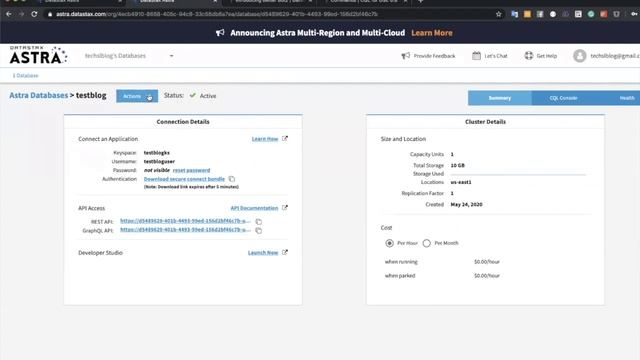The image size is (640, 360).
Task: Click created date May 24, 2020
Action: click(466, 204)
